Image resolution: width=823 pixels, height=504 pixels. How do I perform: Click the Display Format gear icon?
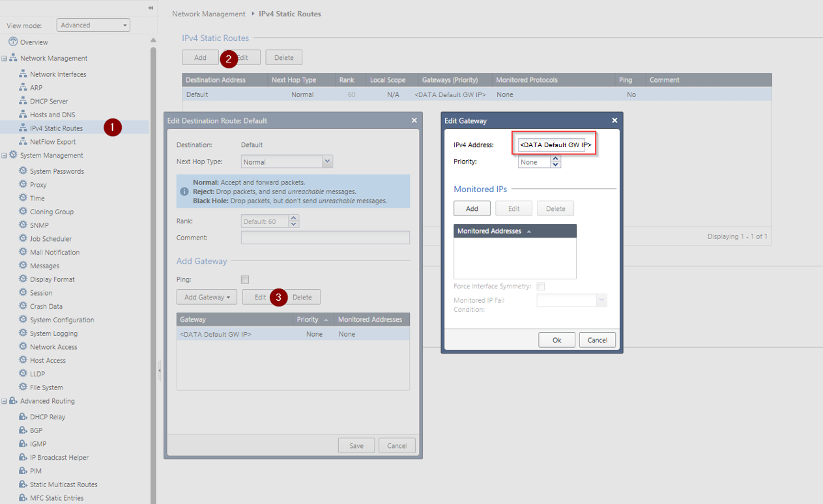23,279
